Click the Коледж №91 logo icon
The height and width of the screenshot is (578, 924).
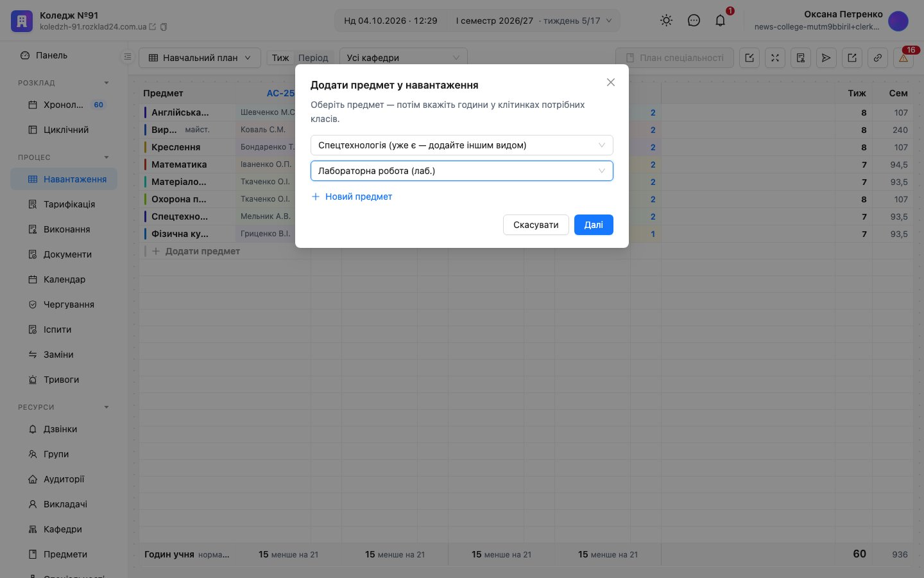tap(22, 21)
